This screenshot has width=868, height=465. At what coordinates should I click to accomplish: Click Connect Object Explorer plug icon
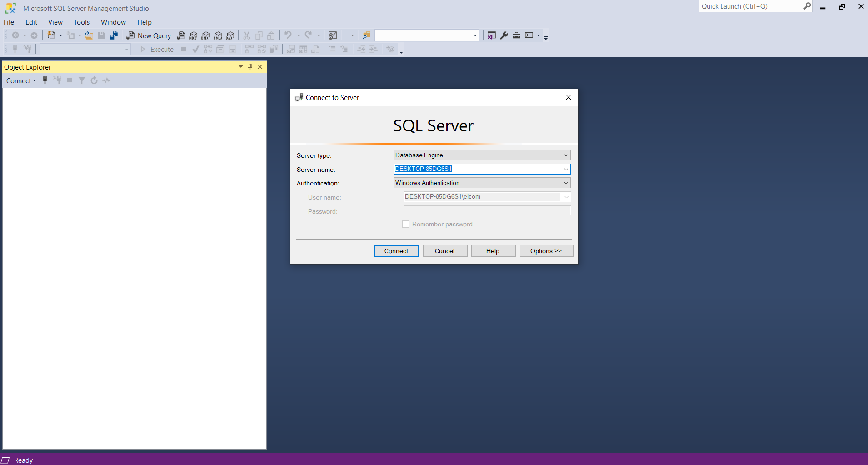pos(45,80)
